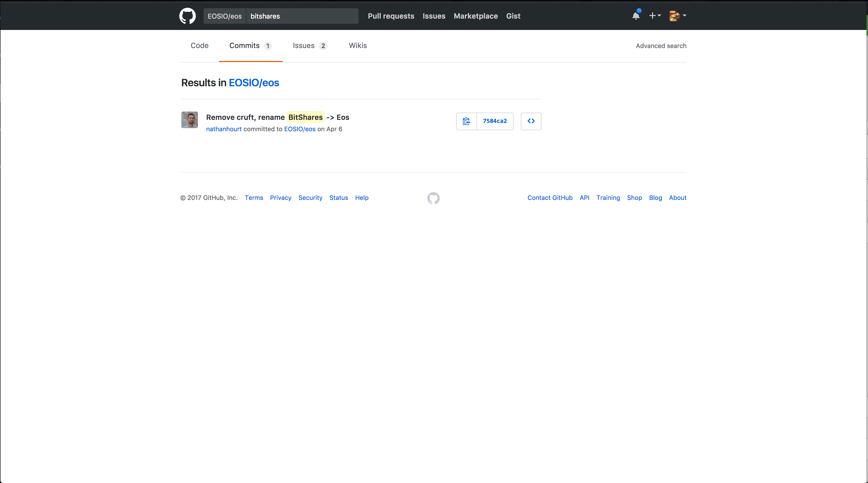Switch to the Issues results tab

pyautogui.click(x=309, y=45)
